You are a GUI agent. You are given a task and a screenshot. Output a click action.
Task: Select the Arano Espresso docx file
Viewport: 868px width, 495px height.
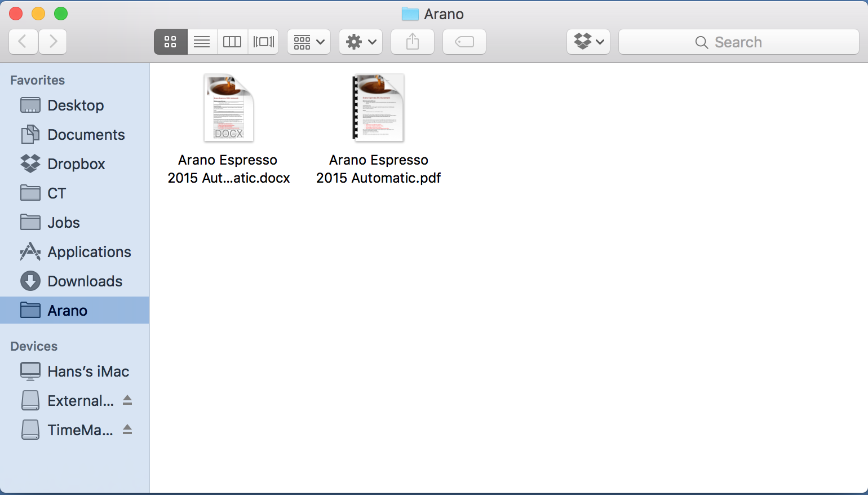[228, 108]
